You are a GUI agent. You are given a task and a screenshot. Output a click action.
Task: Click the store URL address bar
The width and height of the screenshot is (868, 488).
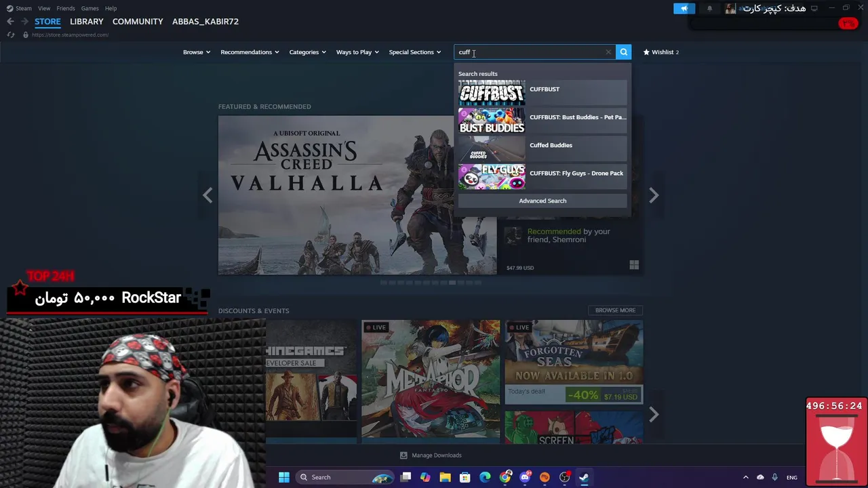click(x=70, y=35)
